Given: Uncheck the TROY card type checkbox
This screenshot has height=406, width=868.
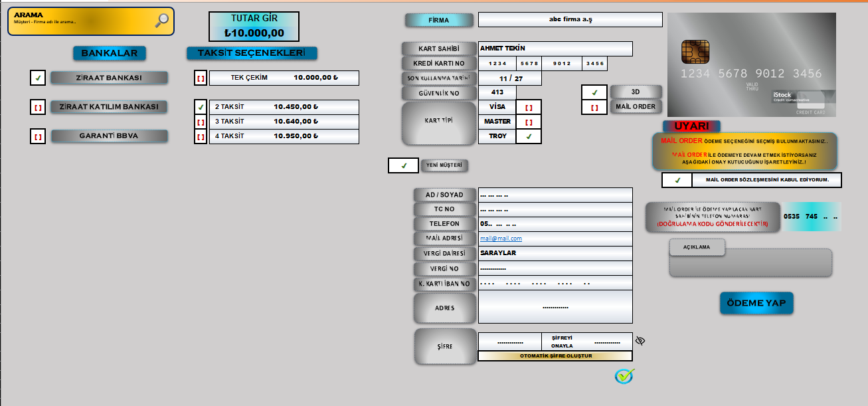Looking at the screenshot, I should click(529, 136).
